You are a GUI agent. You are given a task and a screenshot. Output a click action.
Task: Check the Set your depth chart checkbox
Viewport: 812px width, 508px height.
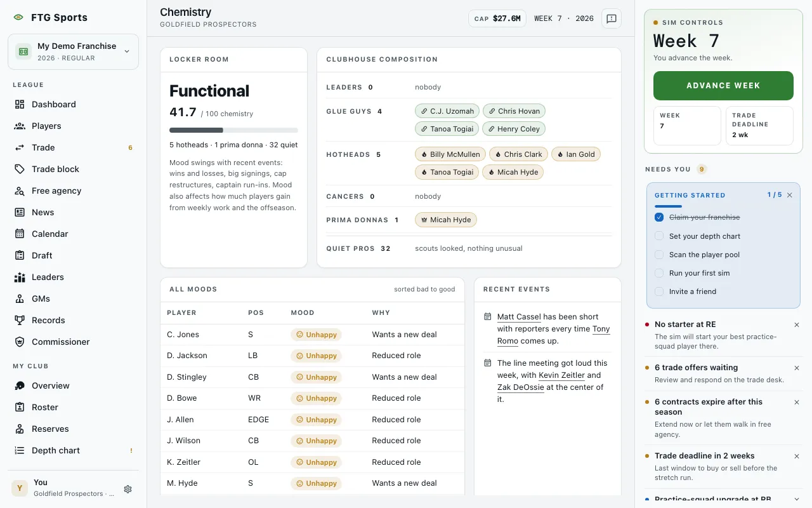pos(659,236)
